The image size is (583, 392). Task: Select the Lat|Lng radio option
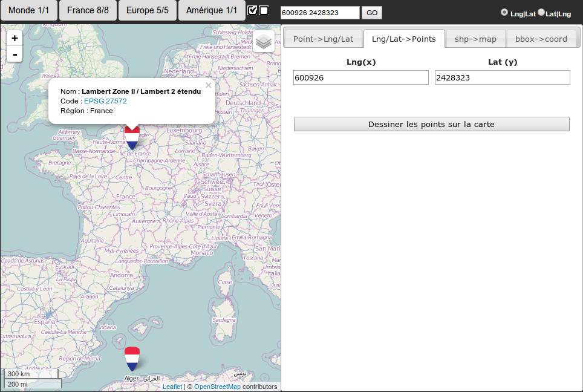541,12
